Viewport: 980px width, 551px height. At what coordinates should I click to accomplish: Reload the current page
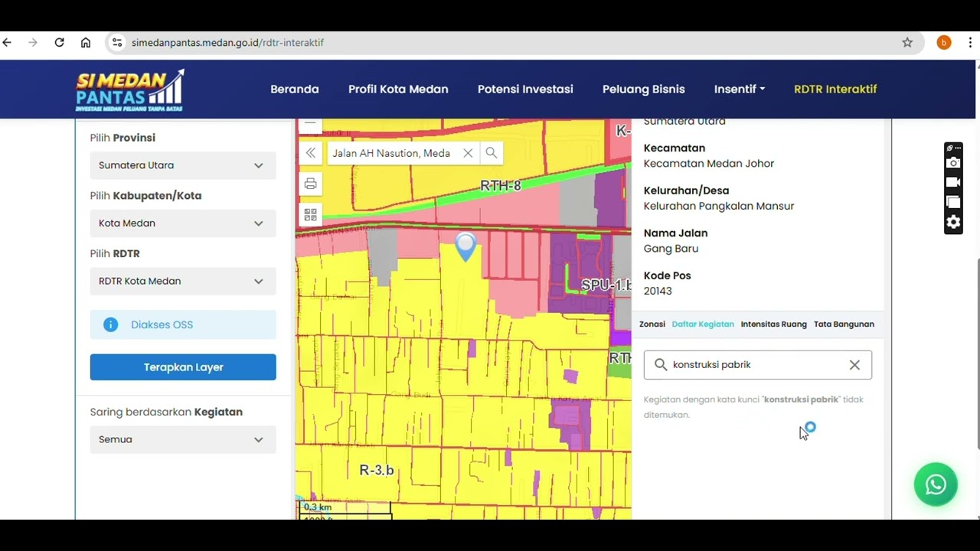point(59,43)
